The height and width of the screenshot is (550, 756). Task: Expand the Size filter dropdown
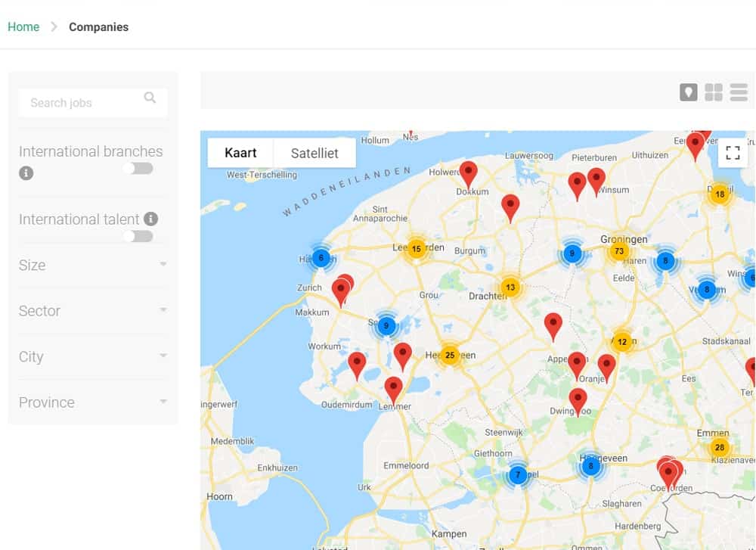click(x=93, y=266)
